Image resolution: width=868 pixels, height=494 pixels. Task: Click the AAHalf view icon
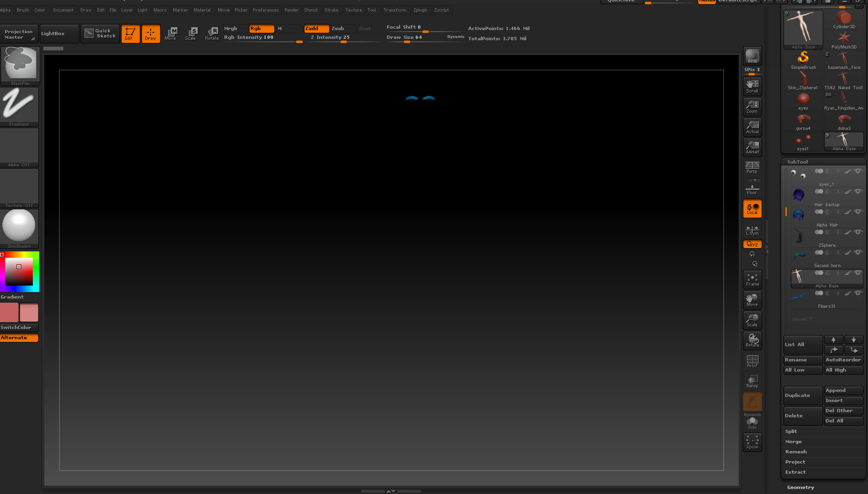click(x=752, y=147)
